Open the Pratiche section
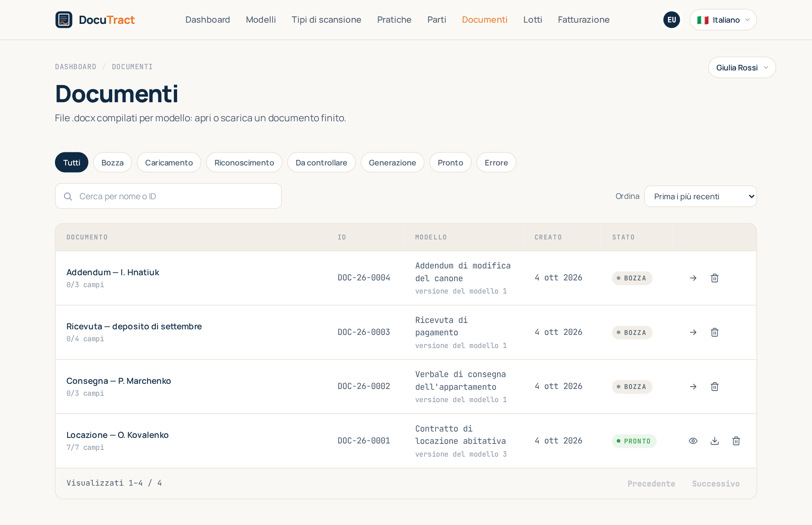 [x=394, y=19]
